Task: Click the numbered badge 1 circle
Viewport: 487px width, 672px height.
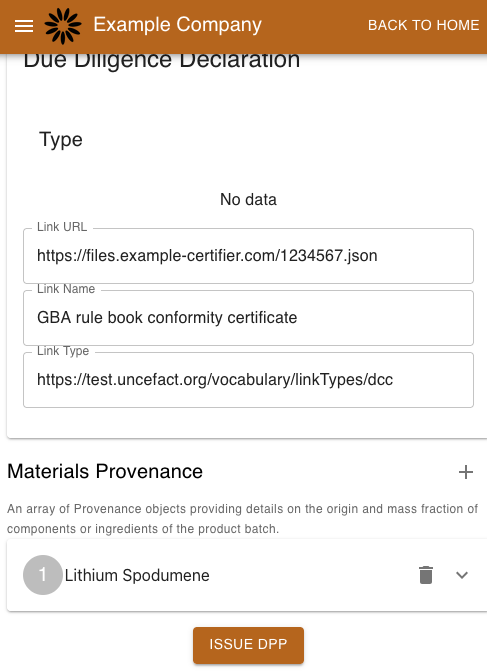Action: coord(42,575)
